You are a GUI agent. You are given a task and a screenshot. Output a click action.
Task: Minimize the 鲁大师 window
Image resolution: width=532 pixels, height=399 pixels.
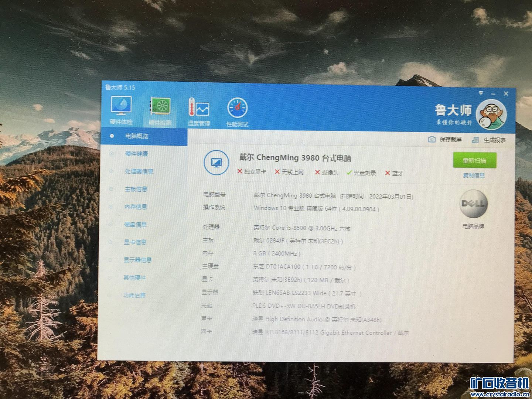493,93
